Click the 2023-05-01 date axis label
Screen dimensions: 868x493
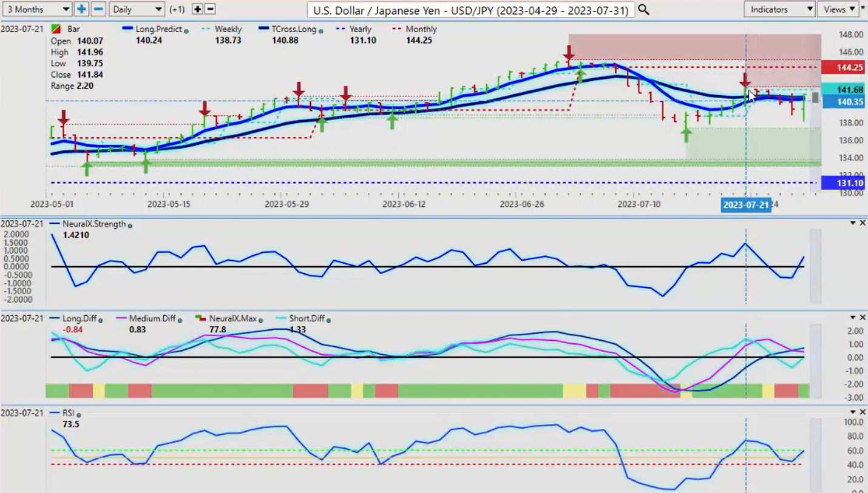52,204
